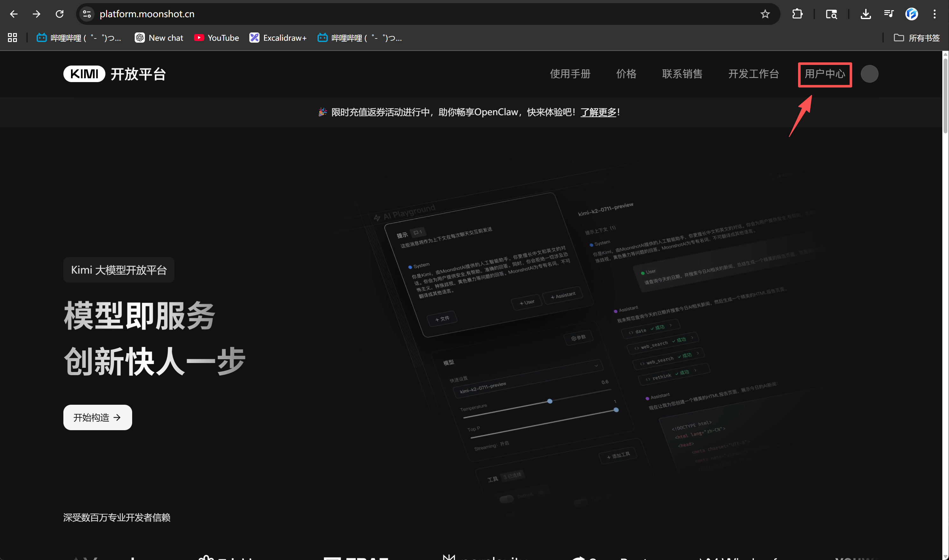
Task: Open the second 哔哩哔哩 bookmark
Action: 360,38
